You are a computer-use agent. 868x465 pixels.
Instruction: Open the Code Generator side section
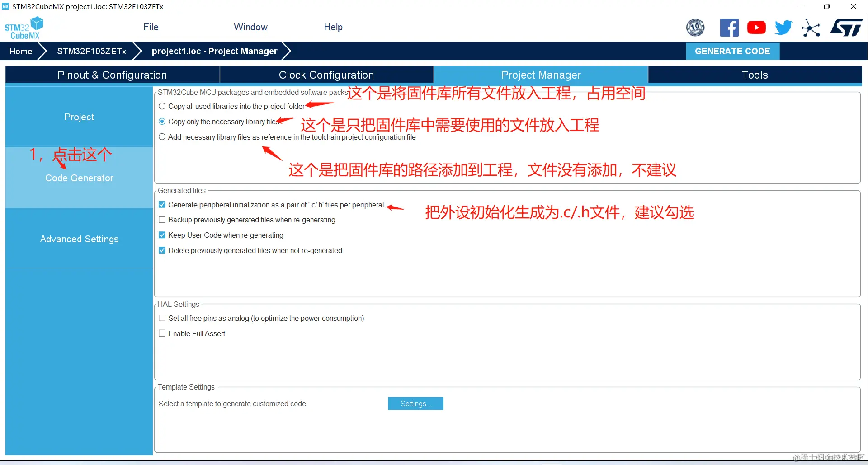pos(79,178)
